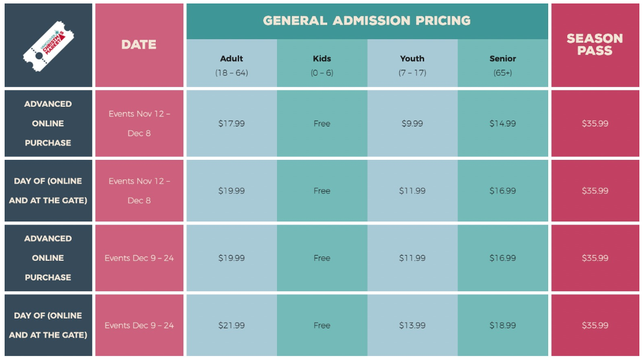Image resolution: width=644 pixels, height=360 pixels.
Task: Click the bottom Day Of row label
Action: tap(48, 325)
